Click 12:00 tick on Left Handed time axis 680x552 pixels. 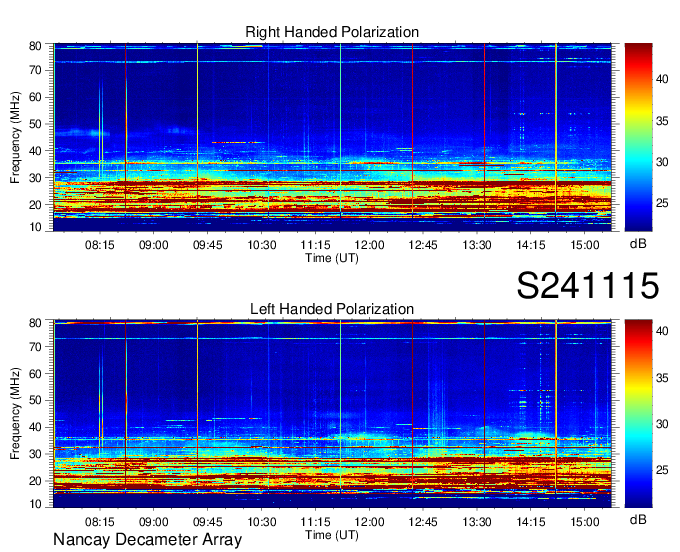pos(369,522)
